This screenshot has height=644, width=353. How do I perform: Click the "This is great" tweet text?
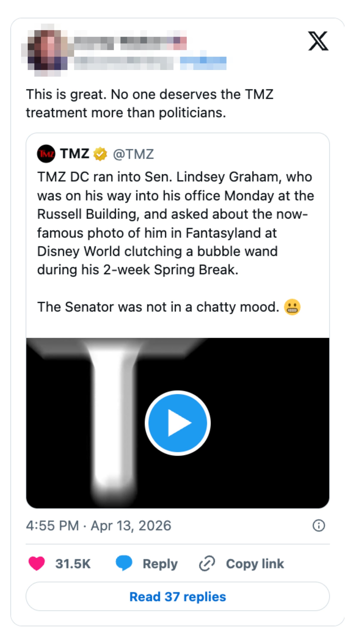tap(150, 103)
